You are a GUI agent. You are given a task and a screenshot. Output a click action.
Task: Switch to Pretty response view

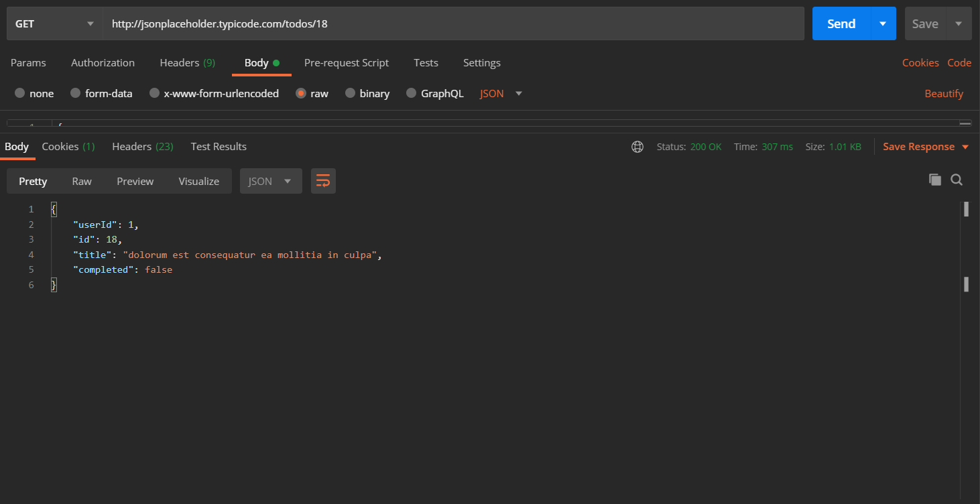33,181
